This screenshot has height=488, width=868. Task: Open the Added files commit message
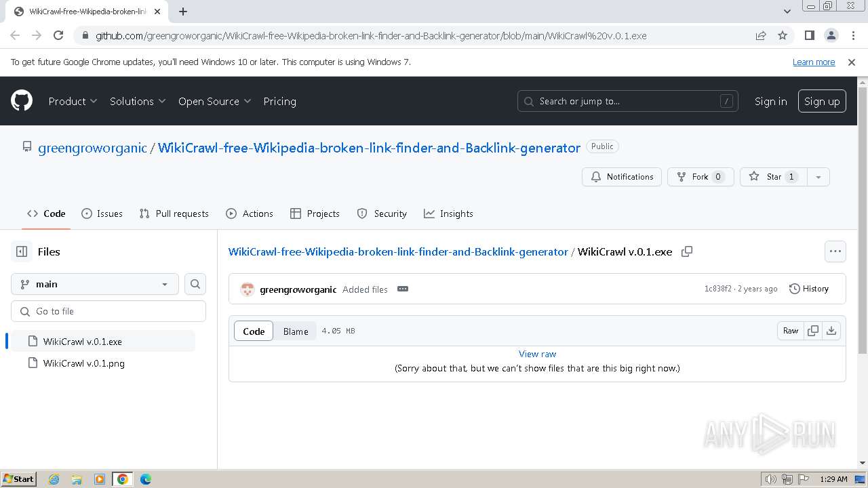(365, 289)
